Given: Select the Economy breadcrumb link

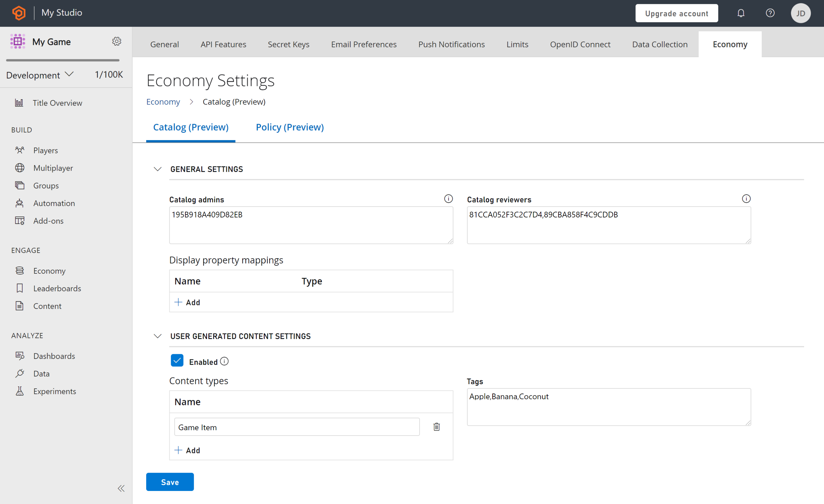Looking at the screenshot, I should (x=163, y=101).
